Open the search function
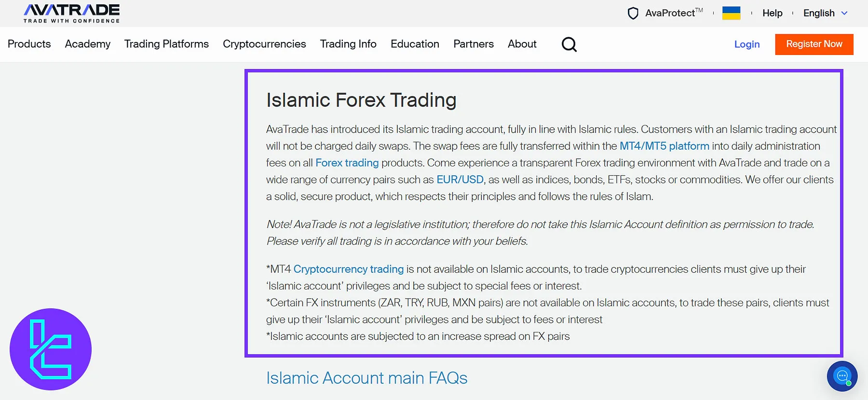This screenshot has height=400, width=868. coord(569,44)
